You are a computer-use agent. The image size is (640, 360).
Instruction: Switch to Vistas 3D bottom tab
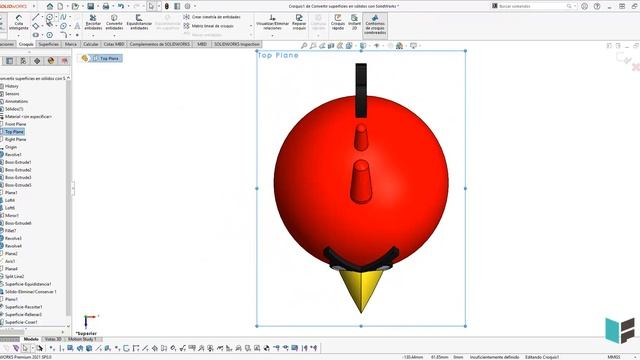[53, 339]
